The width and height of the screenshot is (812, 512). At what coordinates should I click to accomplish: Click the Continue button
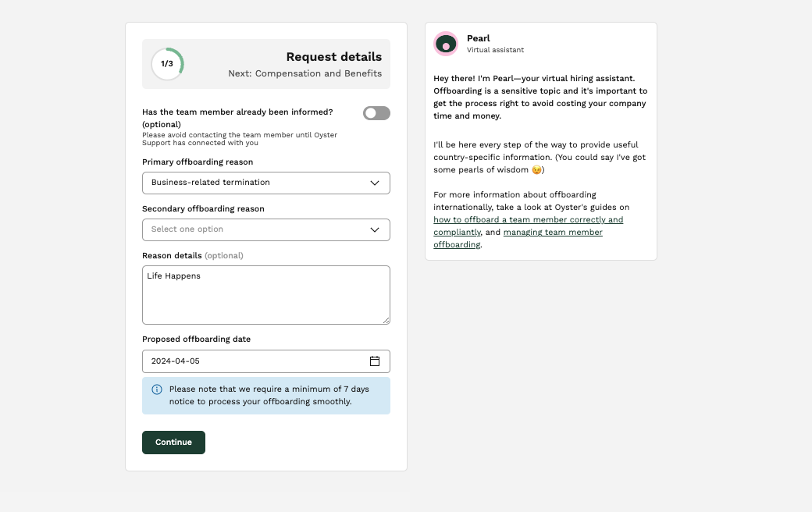point(173,442)
